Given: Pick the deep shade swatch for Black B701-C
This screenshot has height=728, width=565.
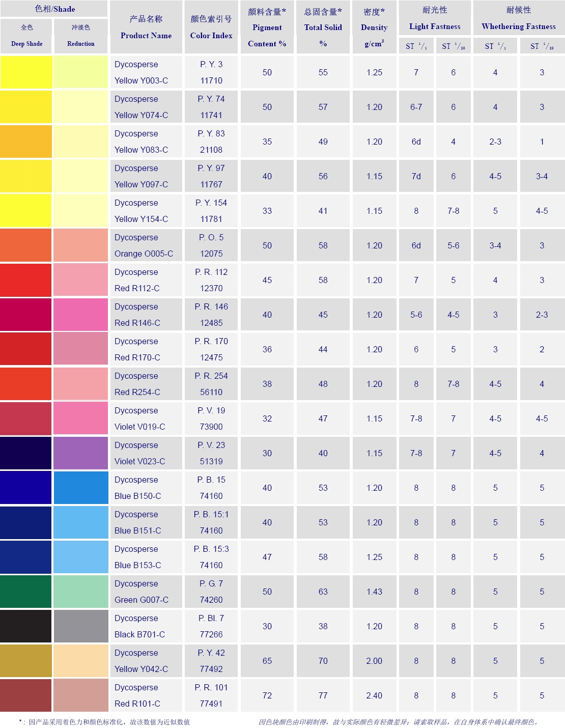Looking at the screenshot, I should pos(26,626).
